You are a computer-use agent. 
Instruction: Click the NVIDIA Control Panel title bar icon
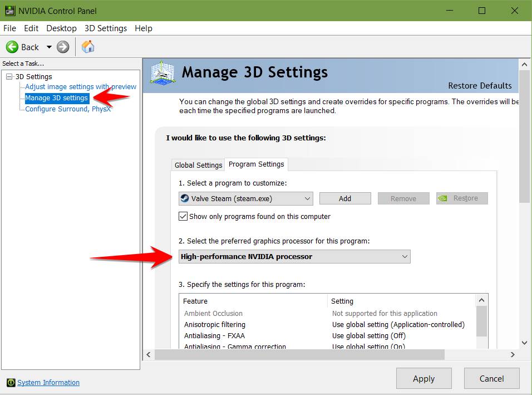click(10, 11)
